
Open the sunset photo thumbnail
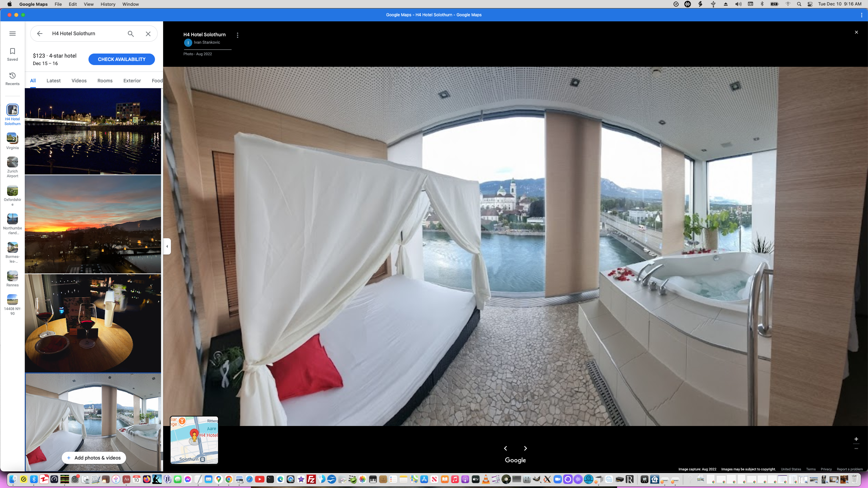point(93,224)
